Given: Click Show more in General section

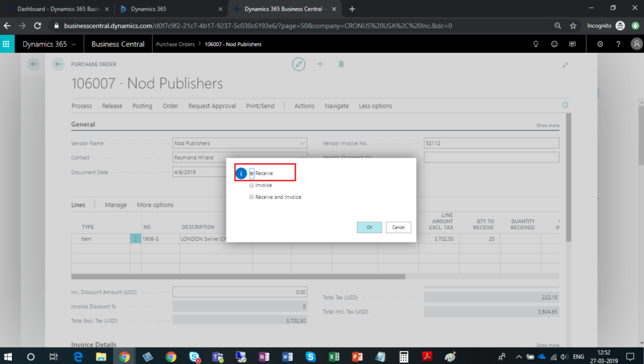Looking at the screenshot, I should (547, 125).
